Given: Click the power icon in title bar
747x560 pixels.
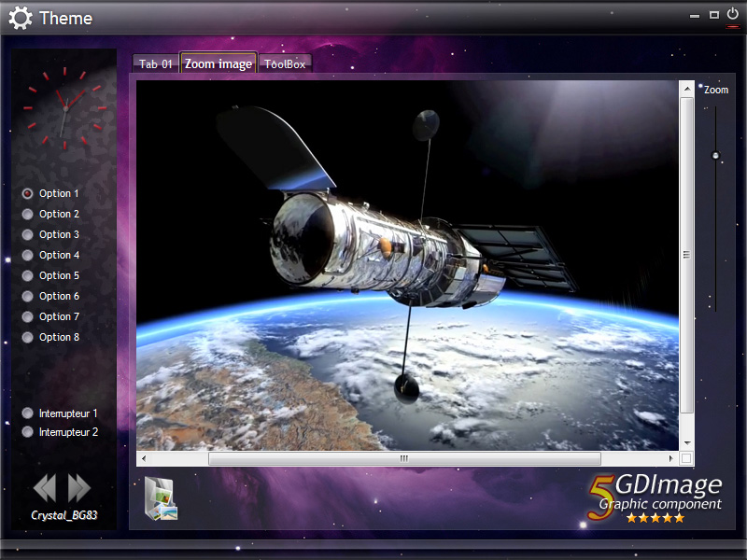Looking at the screenshot, I should click(733, 14).
